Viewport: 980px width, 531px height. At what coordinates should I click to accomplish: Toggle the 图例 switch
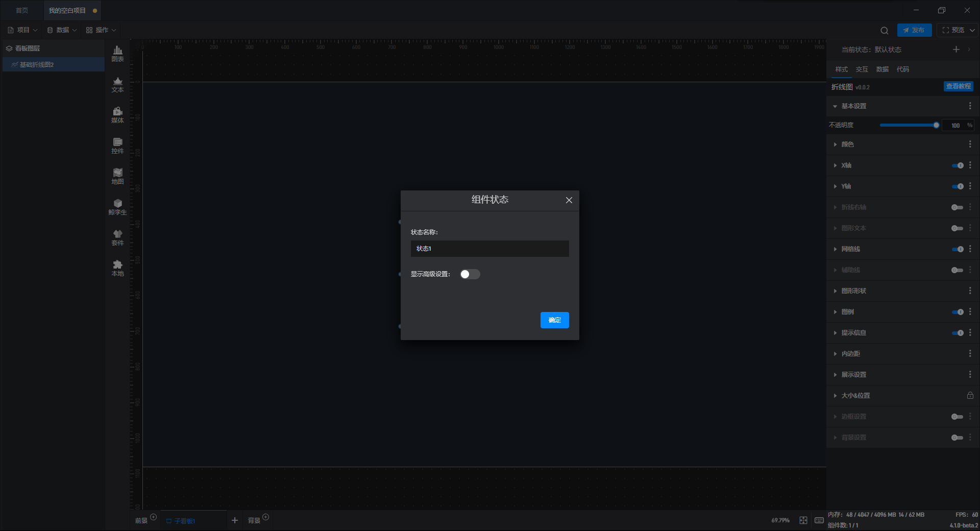pyautogui.click(x=958, y=312)
